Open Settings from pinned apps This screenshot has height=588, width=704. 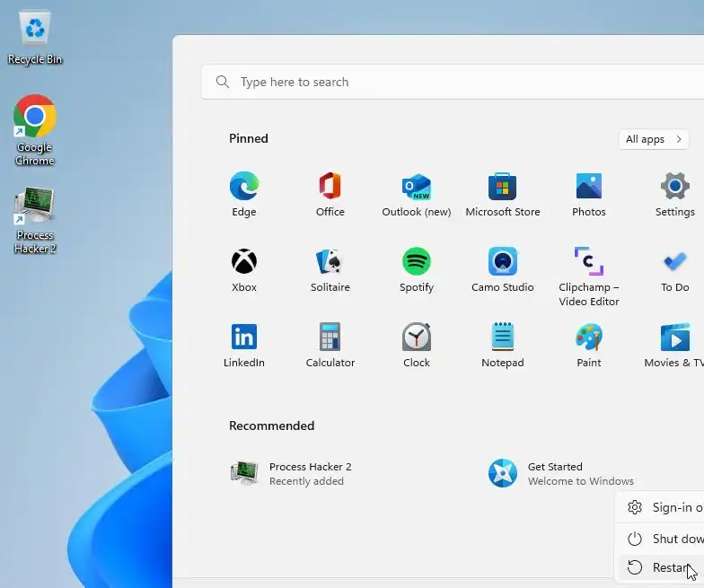coord(675,194)
